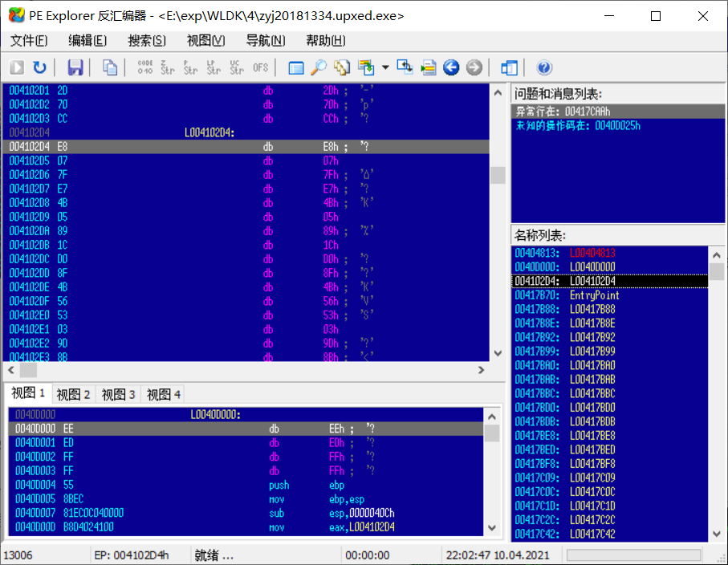
Task: Click the blue refresh arrow icon
Action: click(x=40, y=67)
